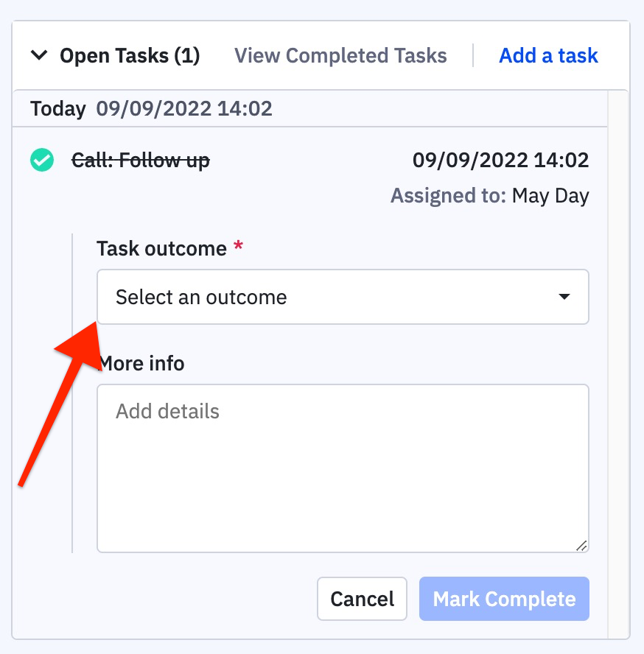The height and width of the screenshot is (654, 644).
Task: Click the task list vertical scrollbar track
Action: tap(618, 364)
